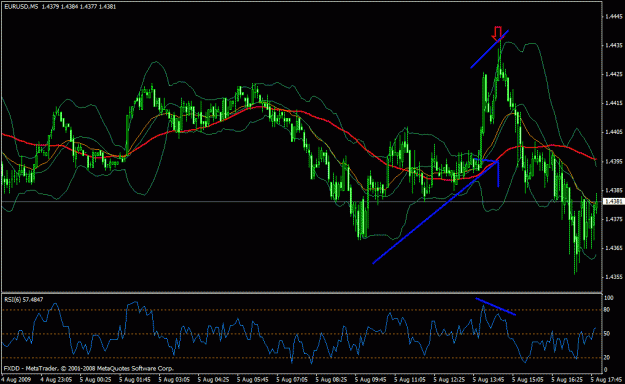This screenshot has width=625, height=384.
Task: Click the 5 Aug 13:45 time label
Action: [x=489, y=379]
